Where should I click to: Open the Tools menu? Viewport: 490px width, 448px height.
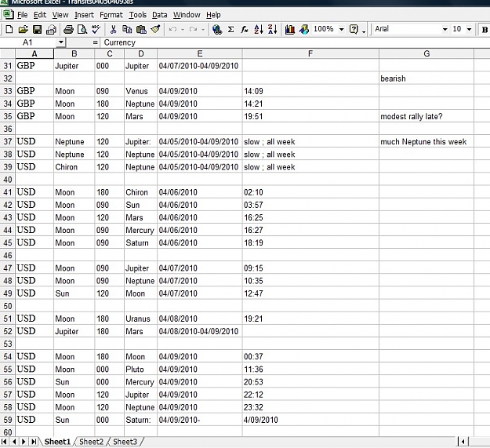[138, 15]
